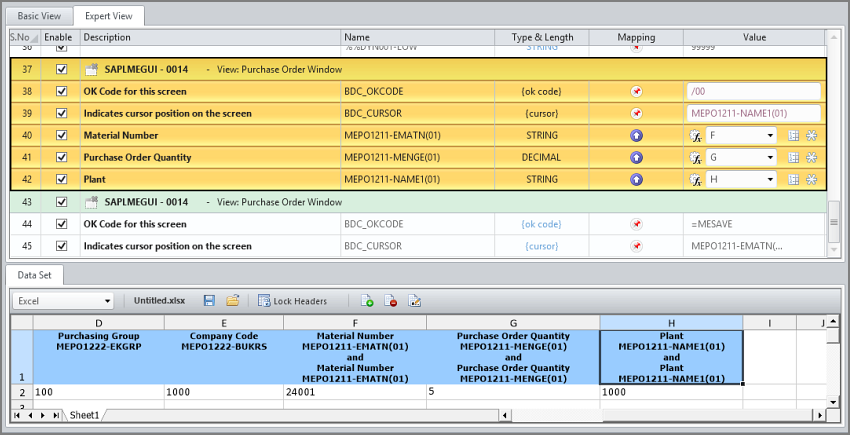Open column dropdown showing G
This screenshot has width=850, height=435.
pos(741,157)
